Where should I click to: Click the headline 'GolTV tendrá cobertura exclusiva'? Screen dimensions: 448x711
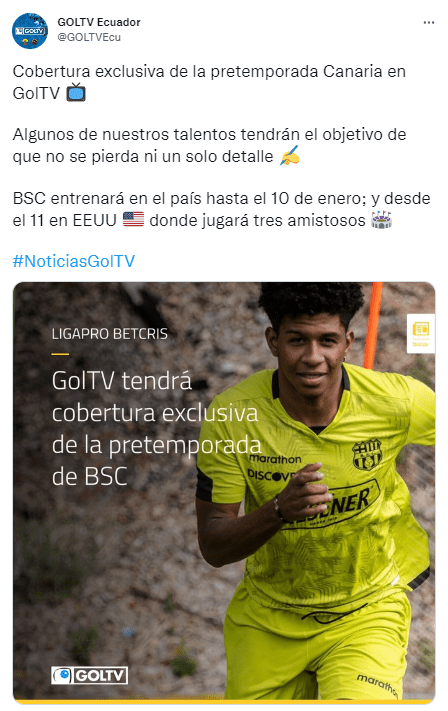tap(155, 397)
